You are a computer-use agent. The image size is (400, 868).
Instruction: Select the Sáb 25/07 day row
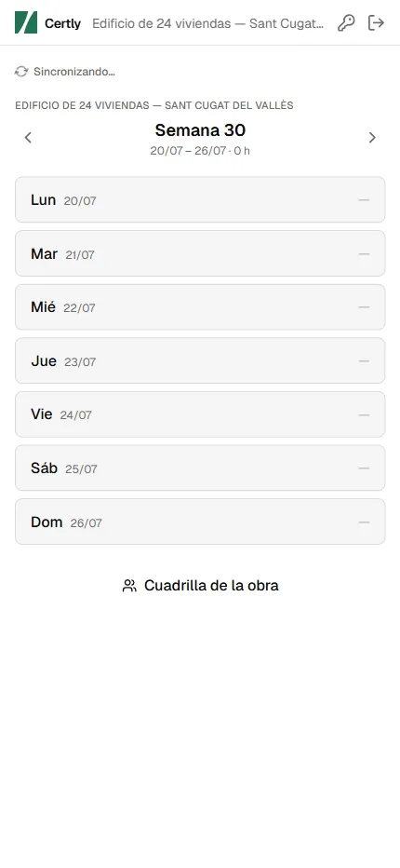coord(200,468)
